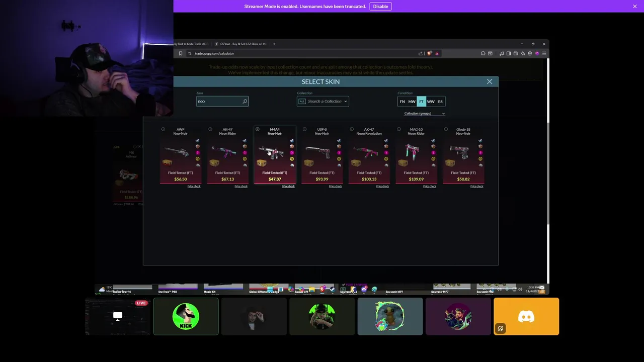Screen dimensions: 644x362
Task: Click pink circle icon on Glock-18 Neo-Noir card
Action: click(480, 152)
